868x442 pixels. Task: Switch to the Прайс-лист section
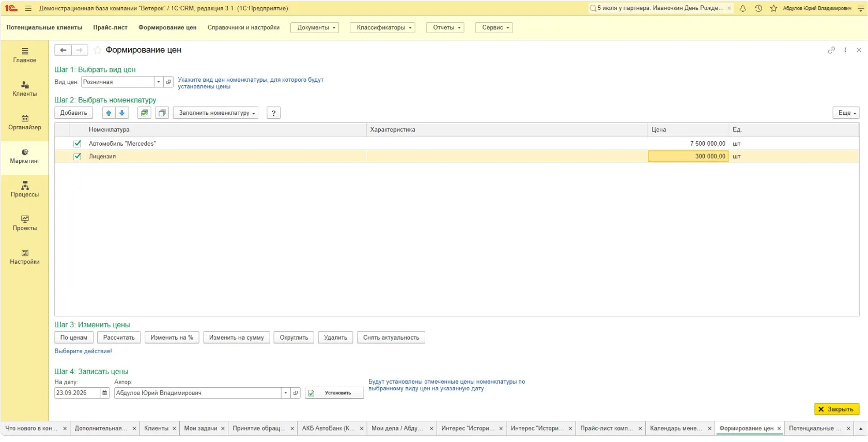[x=110, y=27]
